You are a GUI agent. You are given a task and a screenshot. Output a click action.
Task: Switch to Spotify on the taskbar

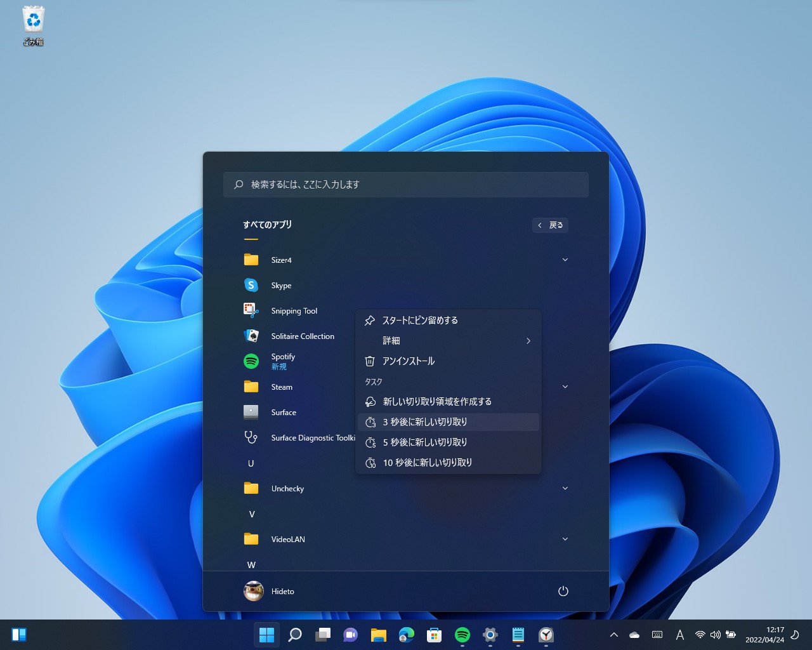462,635
